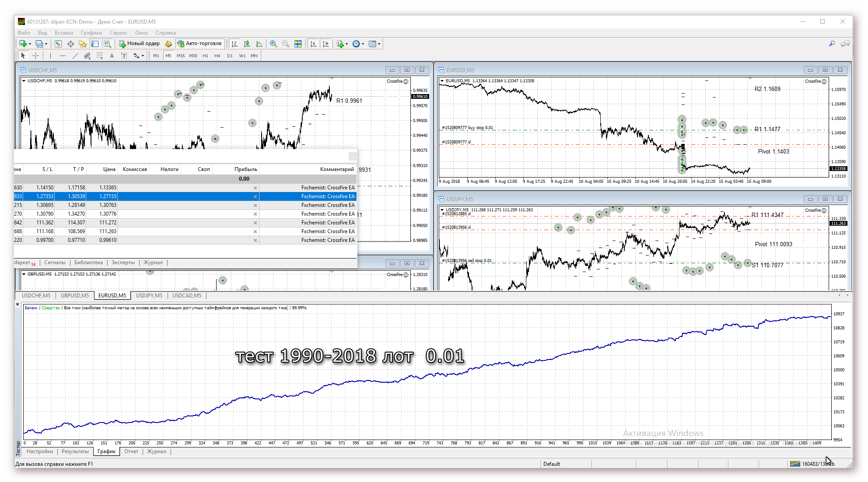This screenshot has height=482, width=868.
Task: Launch MetaEditor via the yellow book icon
Action: click(x=168, y=44)
